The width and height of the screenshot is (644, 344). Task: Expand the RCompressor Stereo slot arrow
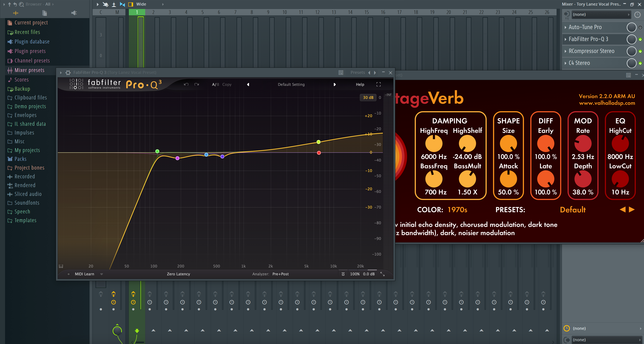click(x=566, y=51)
